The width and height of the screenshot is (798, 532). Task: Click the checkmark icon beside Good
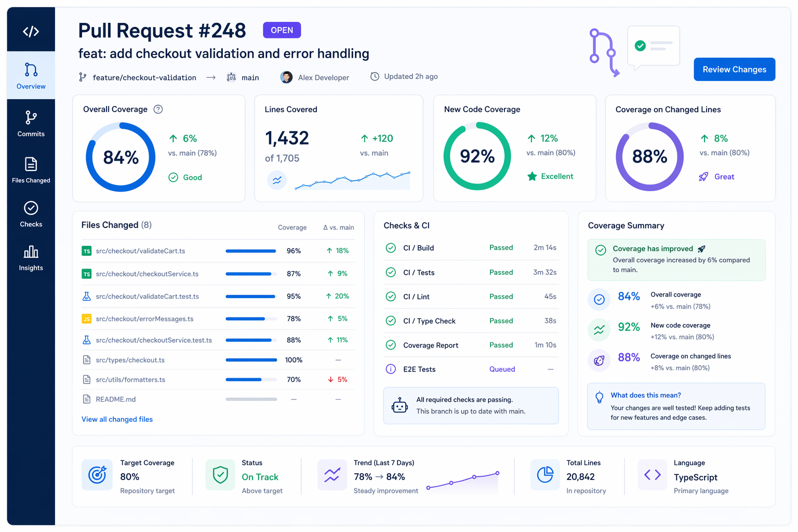(174, 177)
